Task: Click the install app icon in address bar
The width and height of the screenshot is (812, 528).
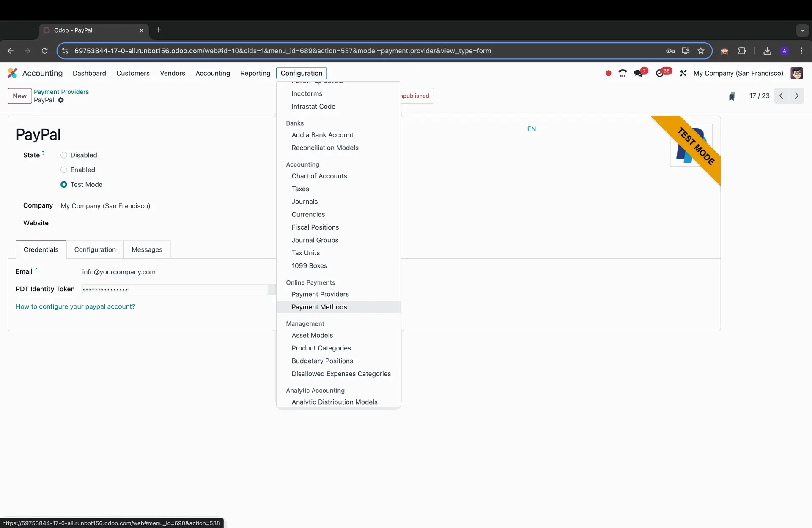Action: [686, 51]
